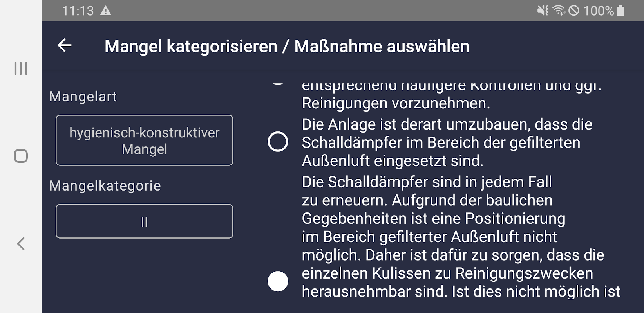Tap the warning triangle status icon

(x=105, y=11)
